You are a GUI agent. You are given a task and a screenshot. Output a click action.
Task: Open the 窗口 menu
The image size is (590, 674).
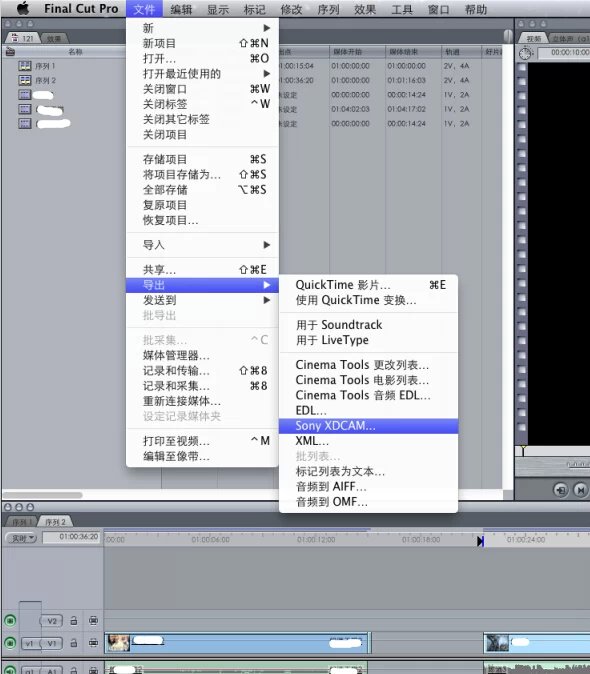coord(439,9)
